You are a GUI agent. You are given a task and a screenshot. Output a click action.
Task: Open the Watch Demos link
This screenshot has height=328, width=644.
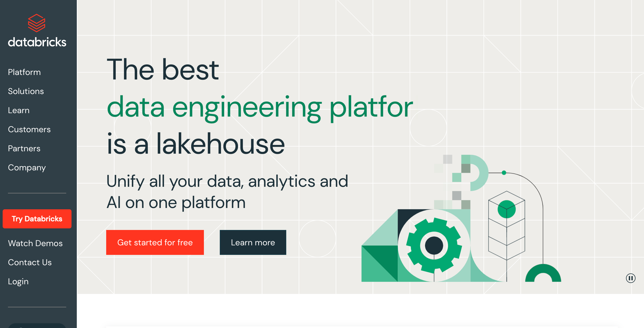tap(35, 243)
